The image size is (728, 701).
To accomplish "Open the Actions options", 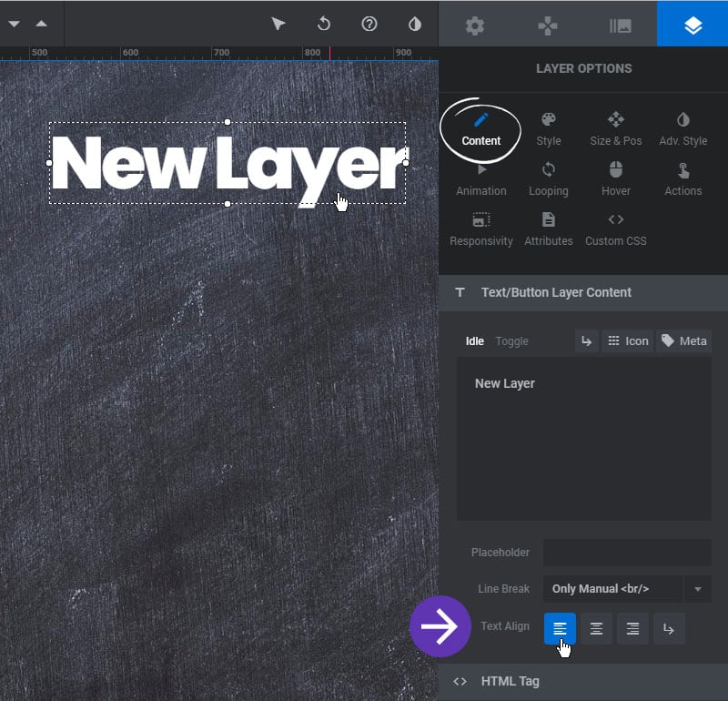I will (x=683, y=180).
